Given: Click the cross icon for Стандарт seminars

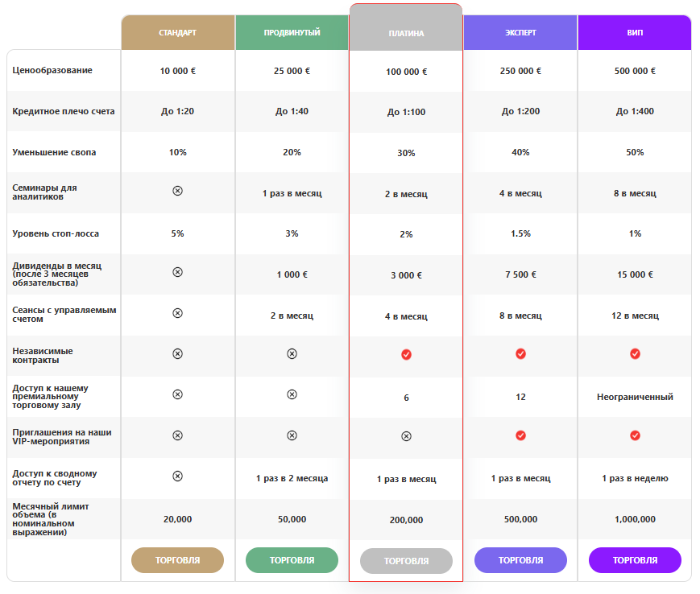Looking at the screenshot, I should [x=178, y=191].
